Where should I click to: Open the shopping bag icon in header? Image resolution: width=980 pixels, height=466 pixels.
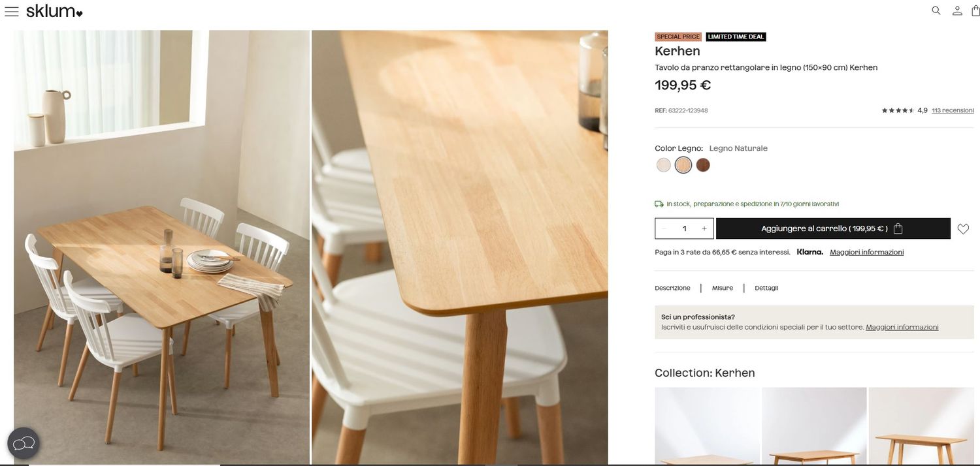tap(975, 10)
